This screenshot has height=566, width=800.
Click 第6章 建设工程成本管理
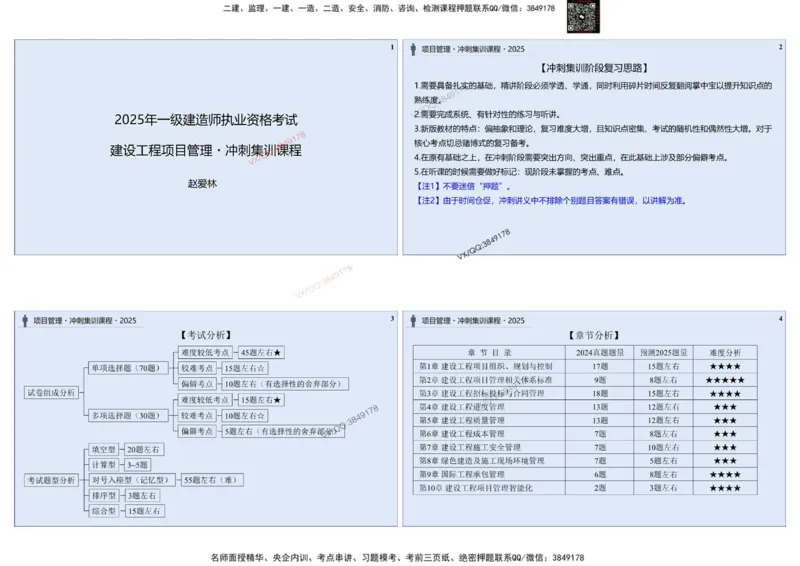(x=461, y=434)
